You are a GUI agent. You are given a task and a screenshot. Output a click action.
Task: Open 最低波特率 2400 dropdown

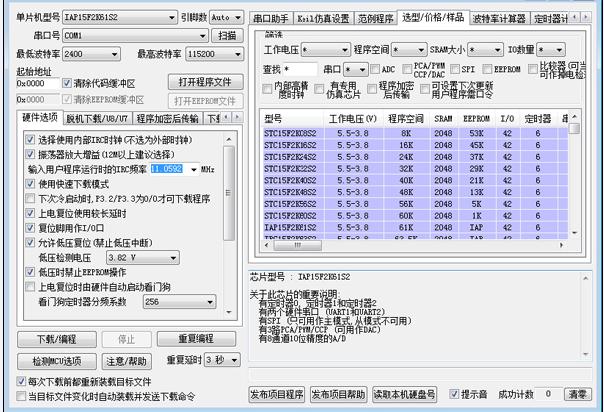[91, 54]
